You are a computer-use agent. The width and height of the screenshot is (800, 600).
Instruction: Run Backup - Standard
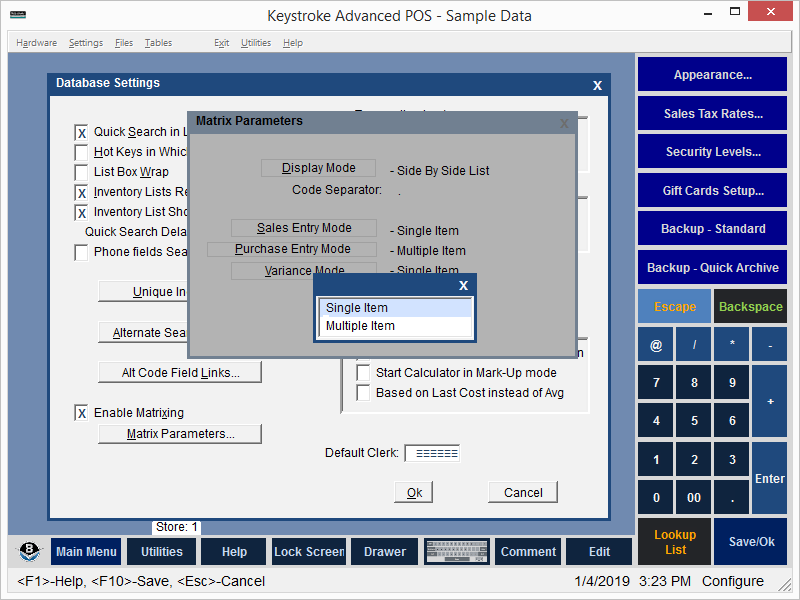[712, 229]
